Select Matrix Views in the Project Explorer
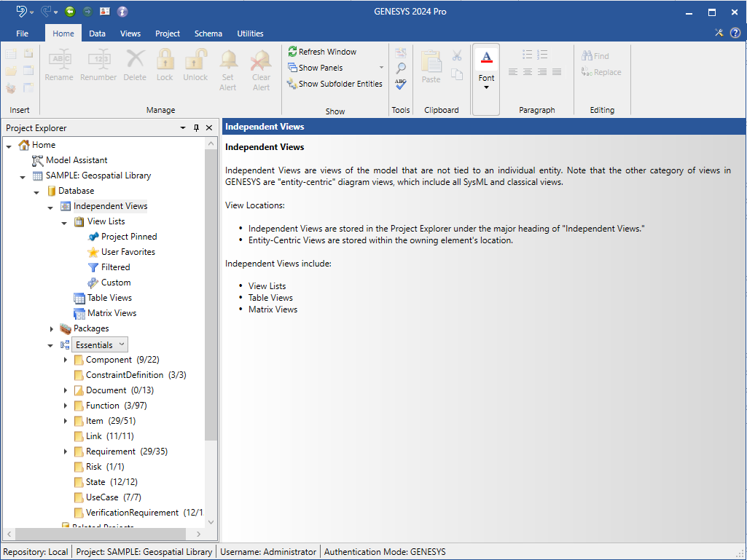 [111, 313]
